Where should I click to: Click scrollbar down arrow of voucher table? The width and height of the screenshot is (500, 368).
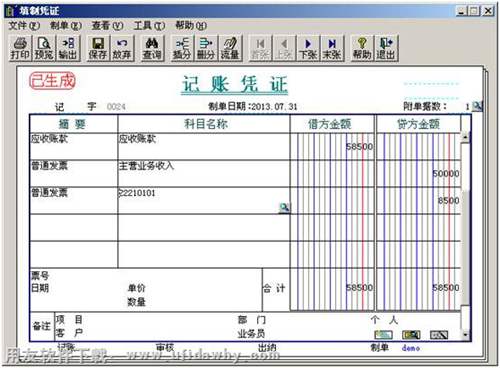pos(465,334)
